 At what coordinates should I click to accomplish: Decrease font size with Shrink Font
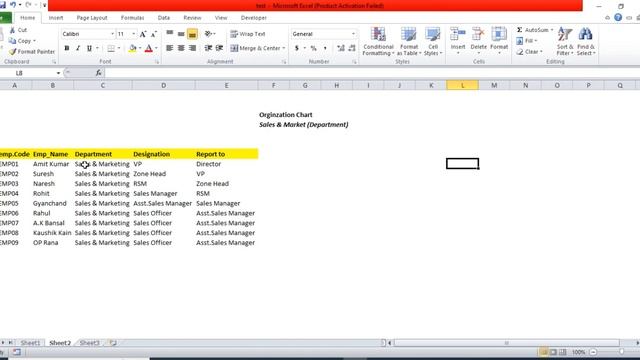point(153,34)
